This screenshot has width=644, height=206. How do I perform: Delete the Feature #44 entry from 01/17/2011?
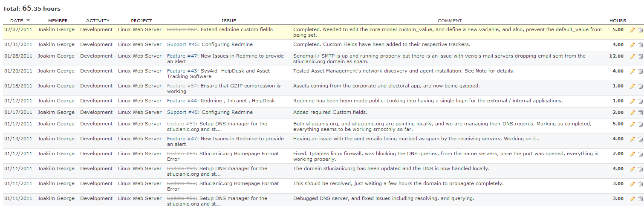641,101
